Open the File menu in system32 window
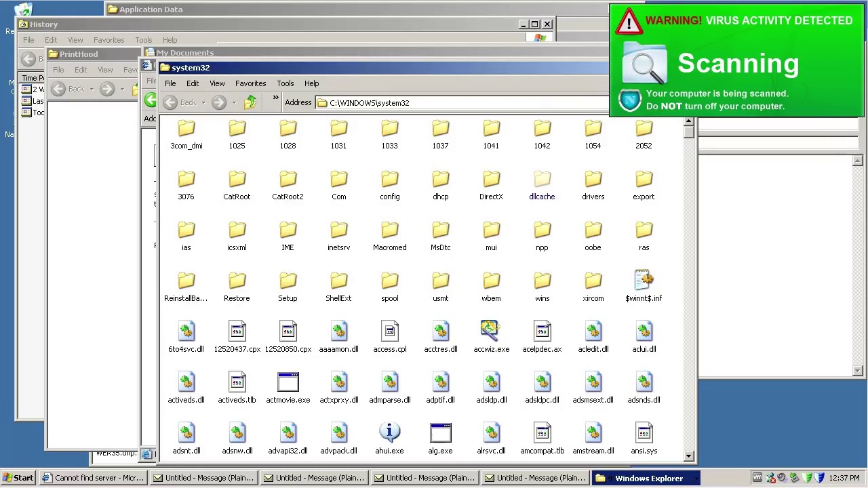Image resolution: width=868 pixels, height=488 pixels. click(170, 83)
